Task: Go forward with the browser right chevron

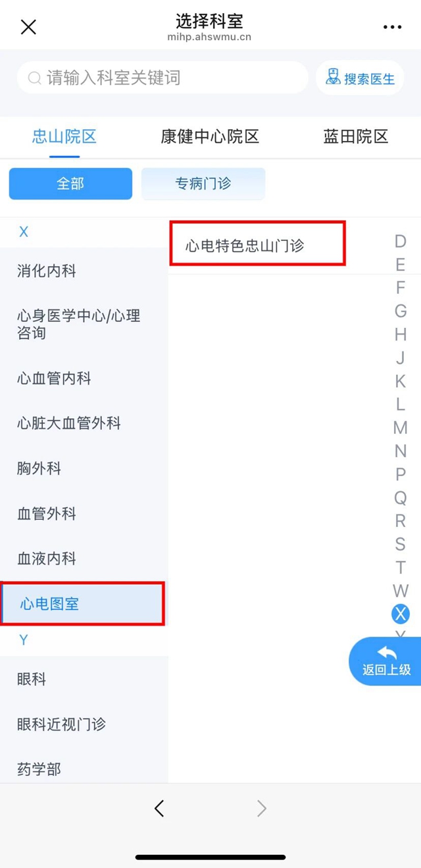Action: pos(261,808)
